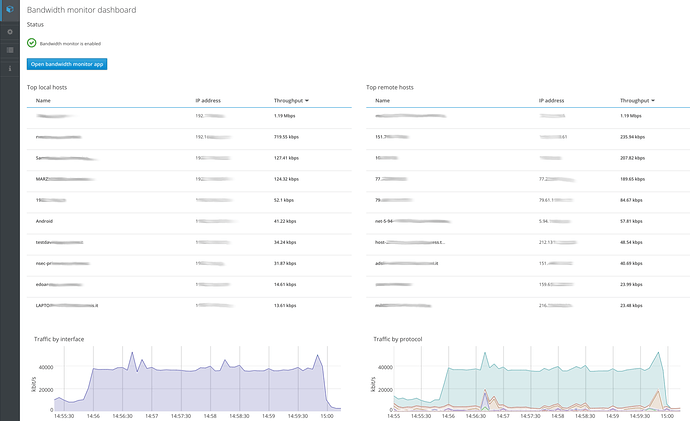Click the 14:58 label on interface chart
The width and height of the screenshot is (690, 421).
point(210,416)
